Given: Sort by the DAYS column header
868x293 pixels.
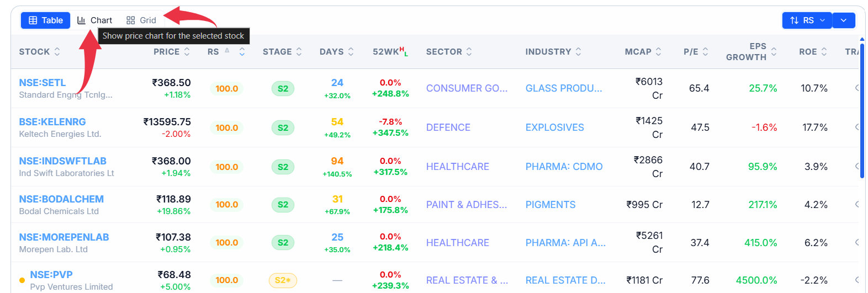Looking at the screenshot, I should pyautogui.click(x=337, y=52).
